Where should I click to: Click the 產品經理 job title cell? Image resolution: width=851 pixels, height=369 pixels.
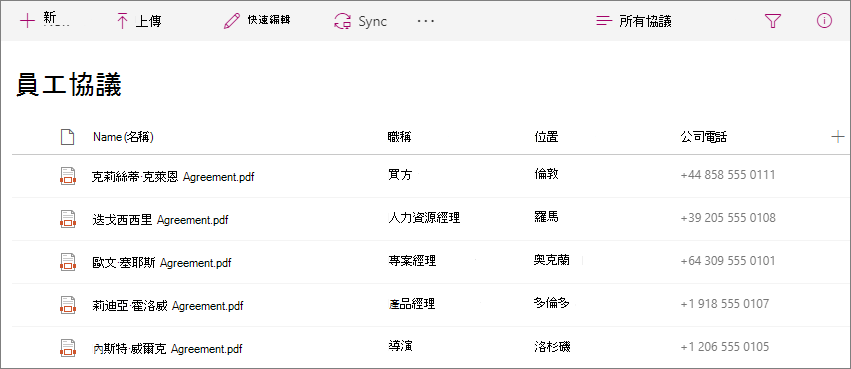pyautogui.click(x=412, y=303)
